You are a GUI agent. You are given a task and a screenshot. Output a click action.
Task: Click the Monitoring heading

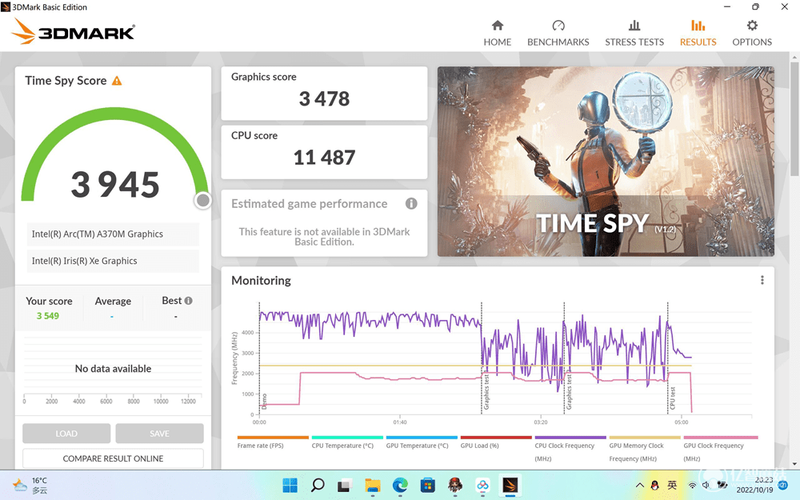261,281
